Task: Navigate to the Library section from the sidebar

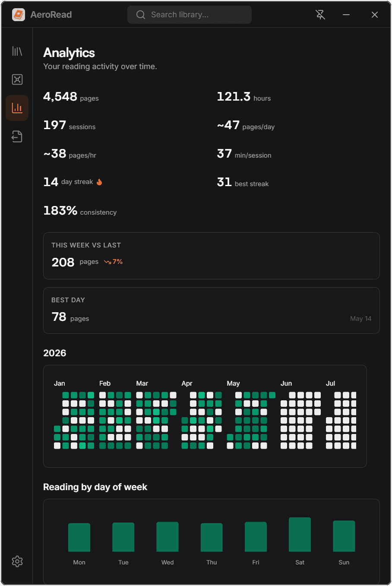Action: pos(17,51)
